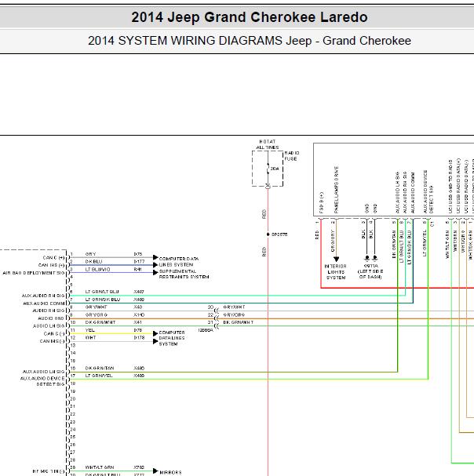Click the 'HOT AT ALL TIMES' label

[x=268, y=144]
